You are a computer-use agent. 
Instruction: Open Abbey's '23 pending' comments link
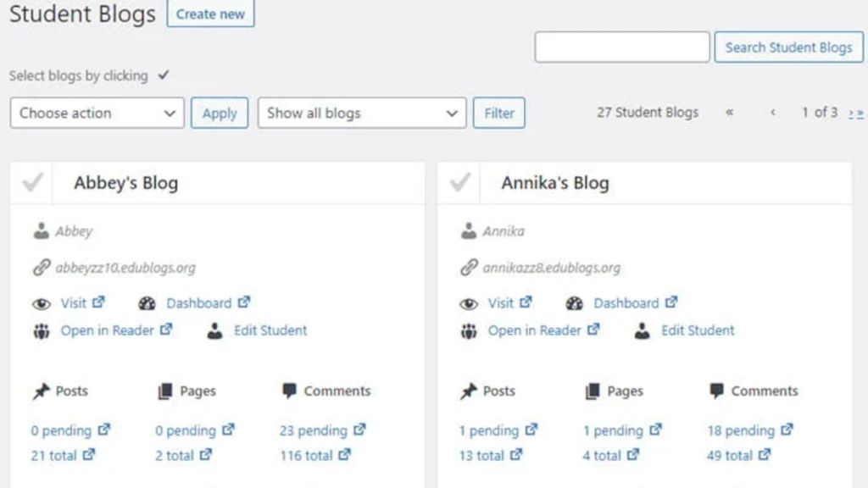pyautogui.click(x=314, y=430)
